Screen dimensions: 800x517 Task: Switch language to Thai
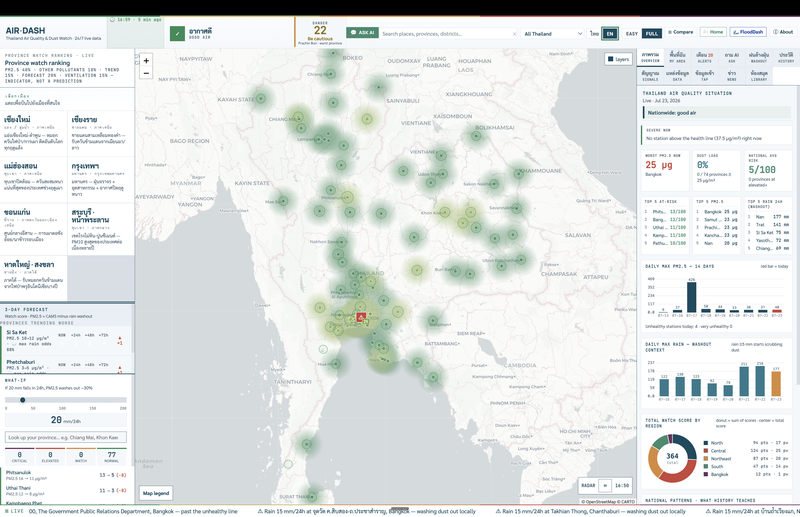coord(594,34)
